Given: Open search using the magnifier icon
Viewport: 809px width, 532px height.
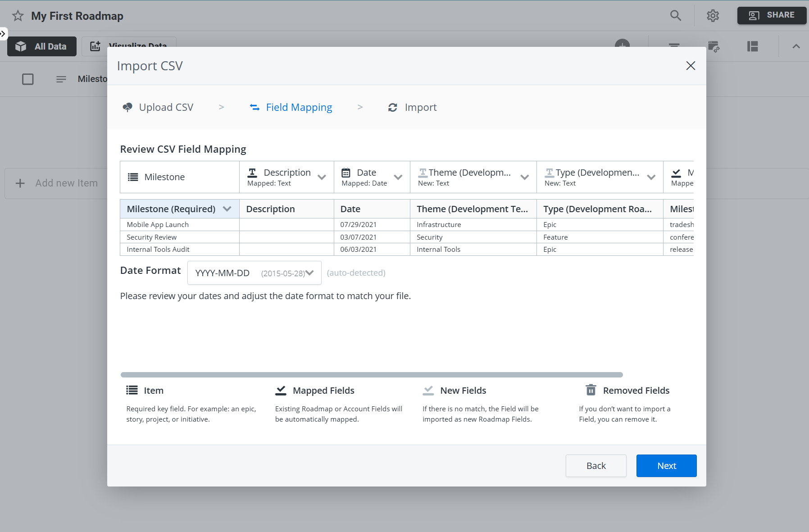Looking at the screenshot, I should 675,15.
